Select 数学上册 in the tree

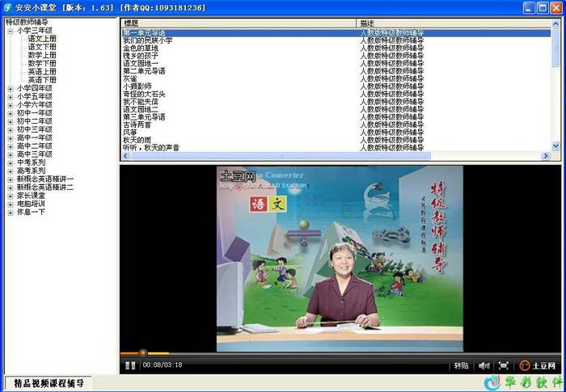click(42, 55)
